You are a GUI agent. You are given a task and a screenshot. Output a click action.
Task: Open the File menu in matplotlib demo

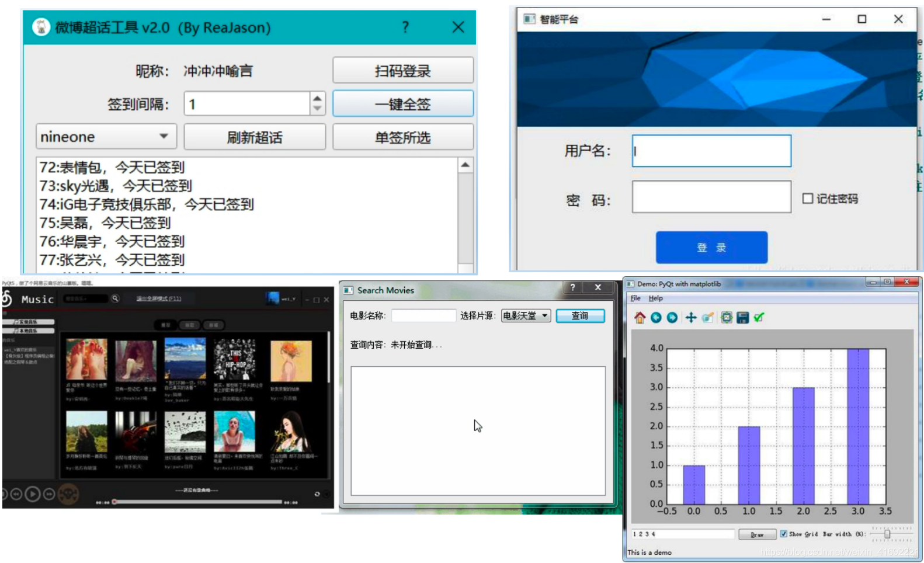tap(635, 298)
